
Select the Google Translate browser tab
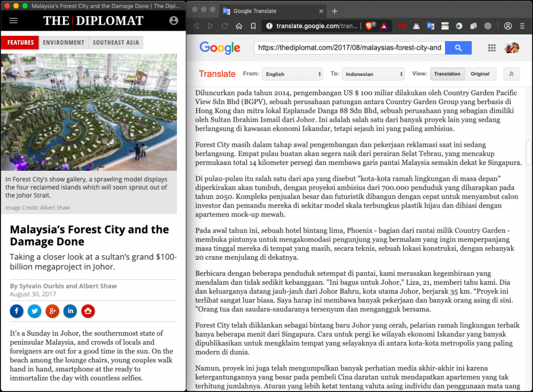point(273,11)
